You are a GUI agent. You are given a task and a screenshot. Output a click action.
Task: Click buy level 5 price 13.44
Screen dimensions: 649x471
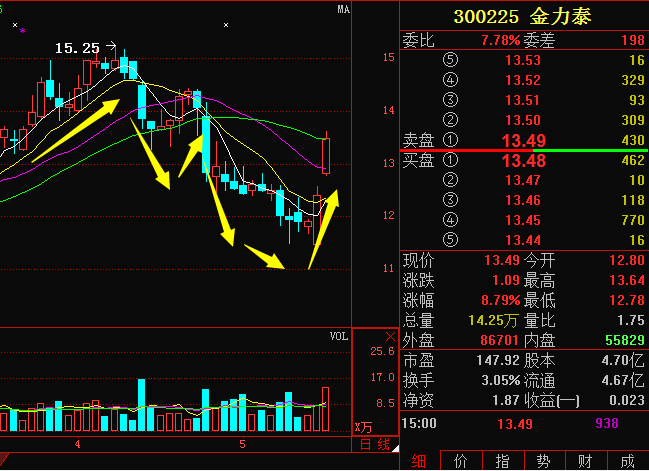coord(523,240)
